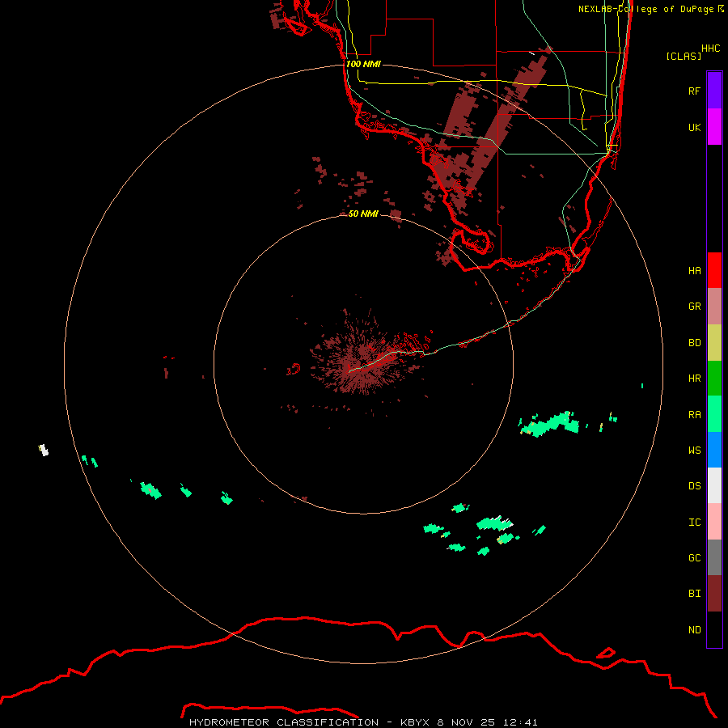Screen dimensions: 728x728
Task: Click the ND black legend swatch
Action: pyautogui.click(x=714, y=629)
